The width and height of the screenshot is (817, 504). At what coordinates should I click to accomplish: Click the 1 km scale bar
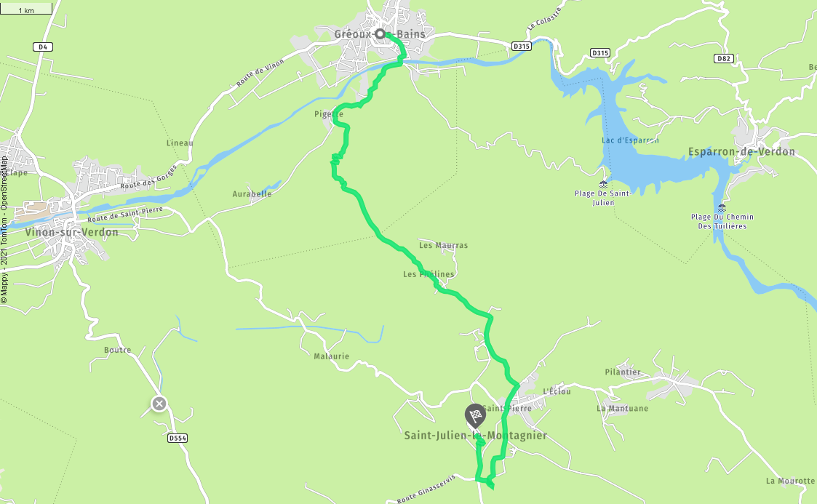tap(26, 9)
